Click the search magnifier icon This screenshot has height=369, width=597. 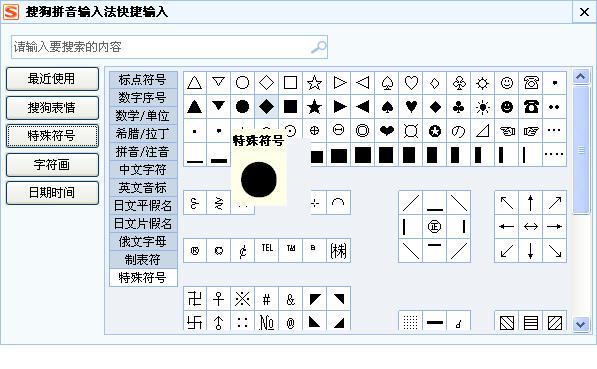click(x=318, y=47)
